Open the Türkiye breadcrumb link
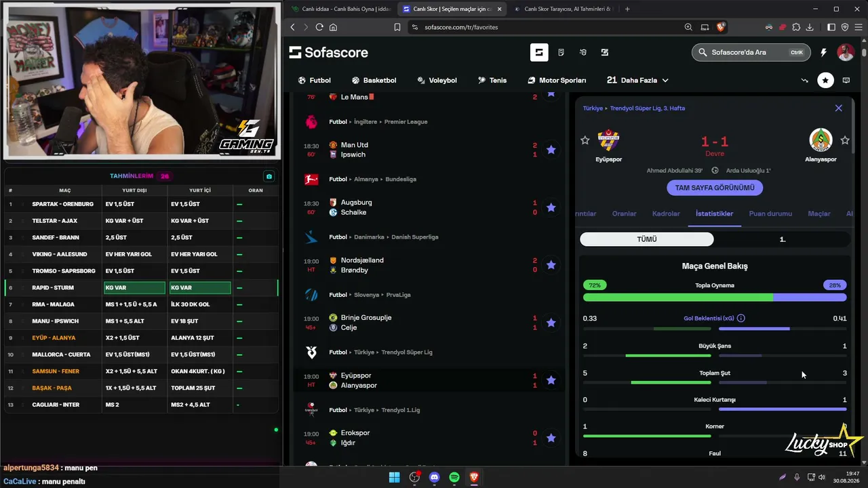The height and width of the screenshot is (488, 868). point(593,108)
